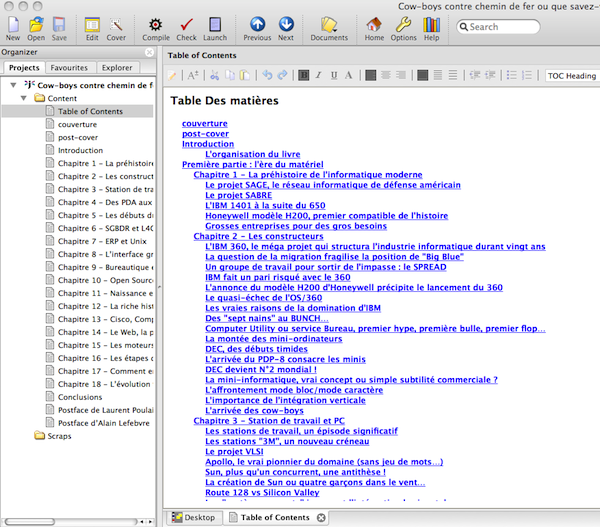
Task: Click the font size A± icon
Action: [x=193, y=75]
